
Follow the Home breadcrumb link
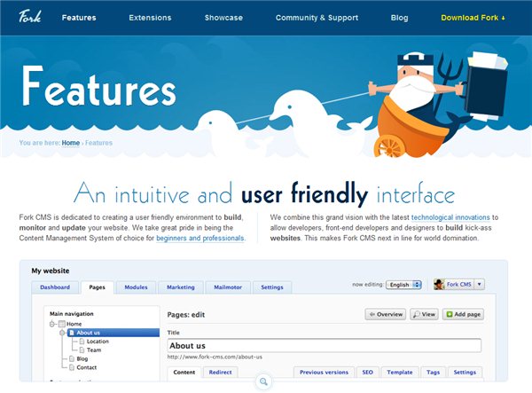click(71, 143)
